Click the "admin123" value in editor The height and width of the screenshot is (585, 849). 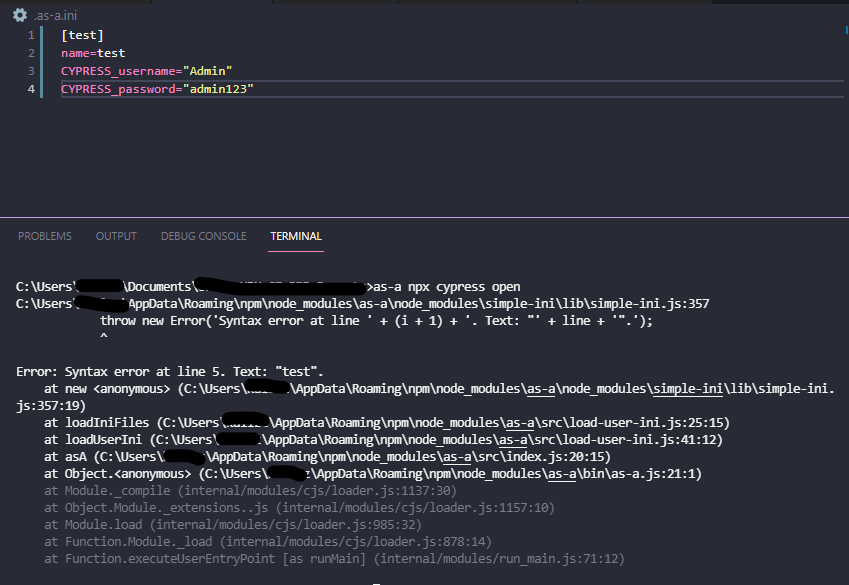[218, 89]
